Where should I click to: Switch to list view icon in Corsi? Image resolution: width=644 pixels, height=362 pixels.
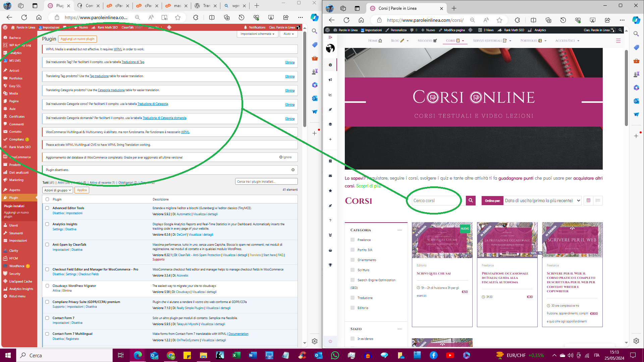click(x=598, y=200)
